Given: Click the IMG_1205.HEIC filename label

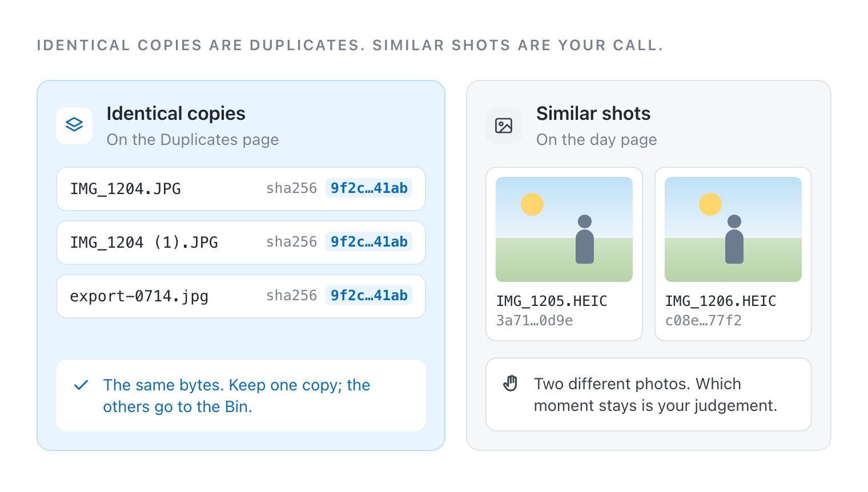Looking at the screenshot, I should (552, 301).
